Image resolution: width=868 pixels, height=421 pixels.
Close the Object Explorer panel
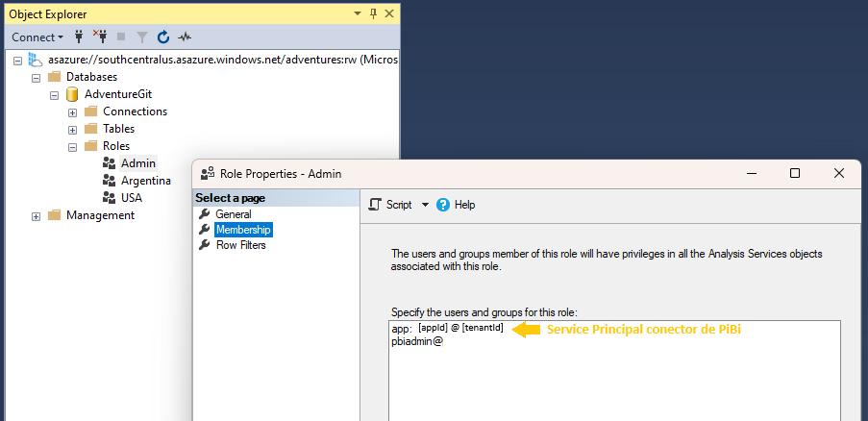(x=388, y=13)
